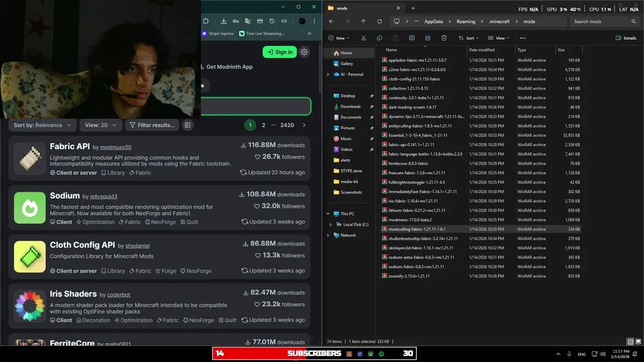Image resolution: width=644 pixels, height=362 pixels.
Task: Click the Rename icon in Explorer toolbar
Action: [x=412, y=38]
